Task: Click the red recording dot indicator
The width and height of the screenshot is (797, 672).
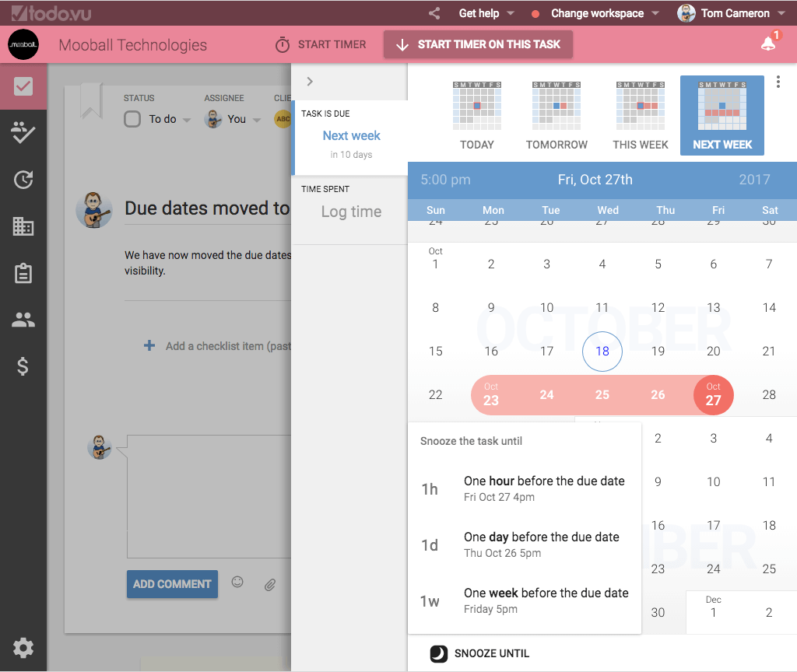Action: point(535,14)
